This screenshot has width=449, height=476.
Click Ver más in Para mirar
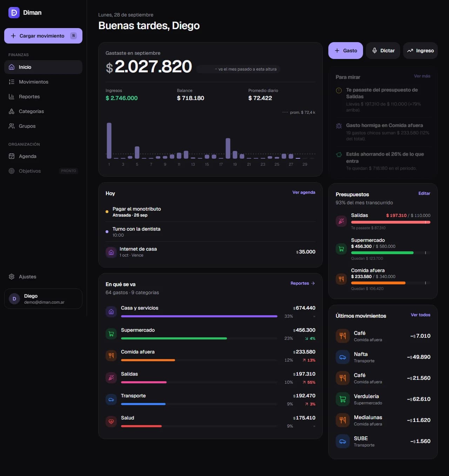click(422, 76)
